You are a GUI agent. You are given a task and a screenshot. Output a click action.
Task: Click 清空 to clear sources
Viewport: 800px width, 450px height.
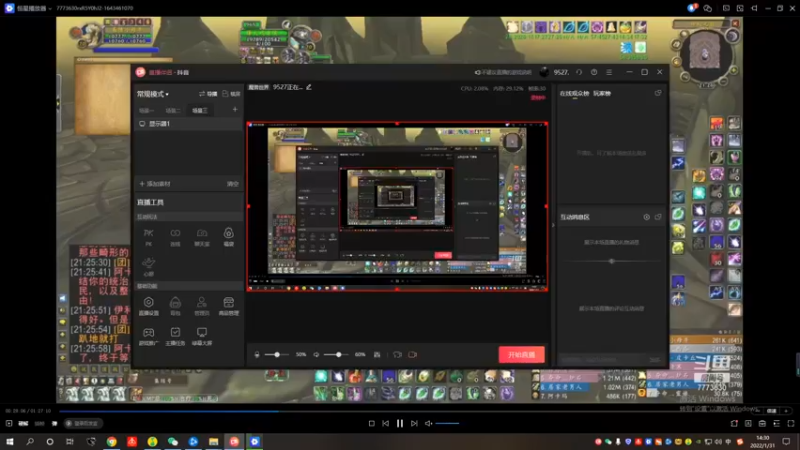(x=233, y=184)
